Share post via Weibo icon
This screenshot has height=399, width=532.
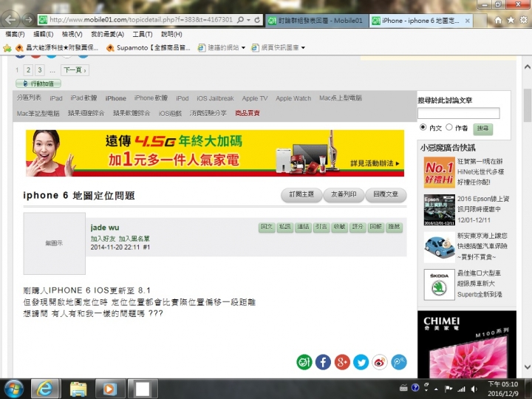pos(380,362)
